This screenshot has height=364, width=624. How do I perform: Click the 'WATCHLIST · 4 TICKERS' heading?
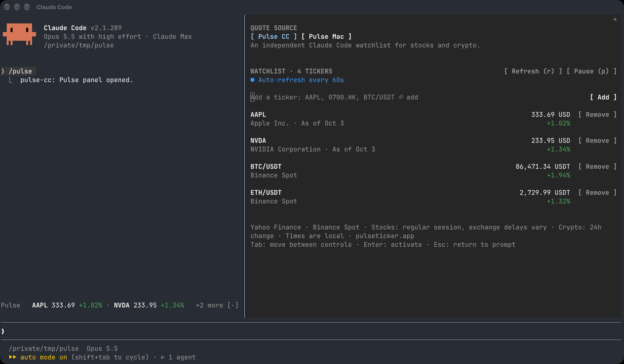point(291,71)
